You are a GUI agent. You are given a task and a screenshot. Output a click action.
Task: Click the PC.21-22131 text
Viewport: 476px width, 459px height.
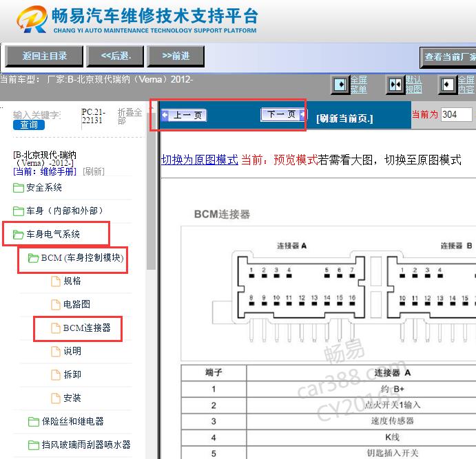[93, 116]
